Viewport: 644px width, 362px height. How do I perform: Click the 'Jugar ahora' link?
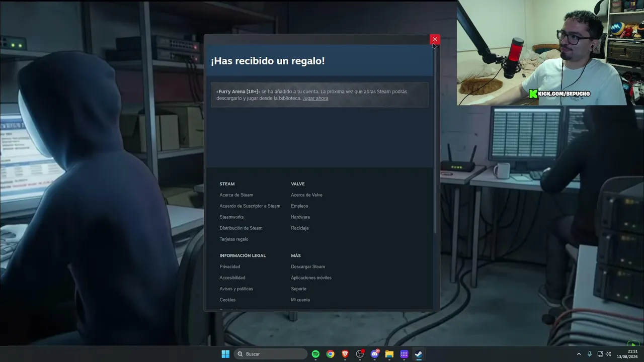(315, 99)
